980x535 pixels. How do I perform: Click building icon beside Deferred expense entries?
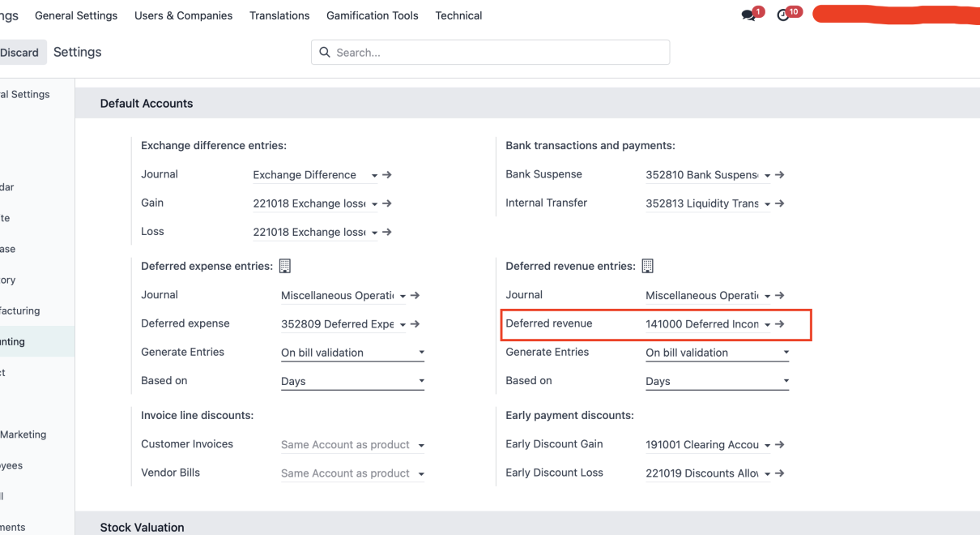[284, 266]
